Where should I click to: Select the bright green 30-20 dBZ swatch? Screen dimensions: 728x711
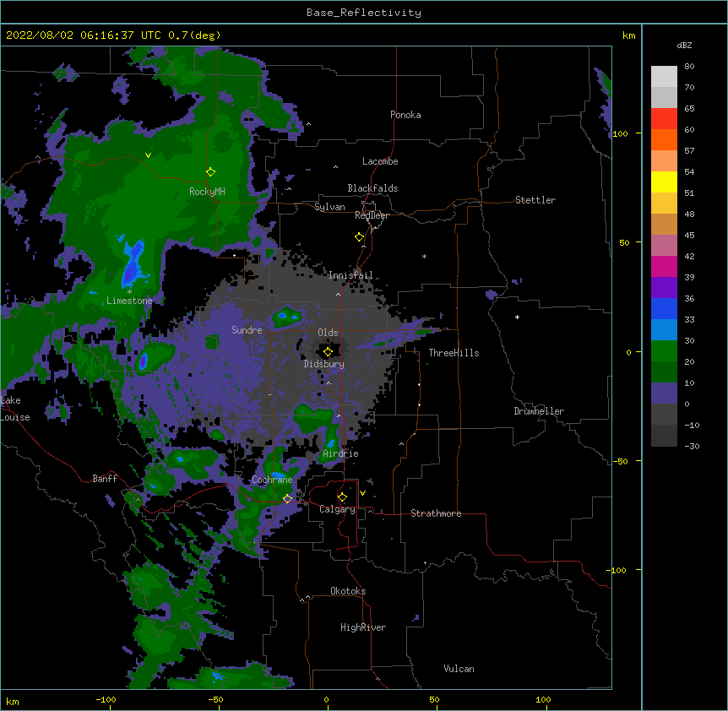click(x=664, y=351)
